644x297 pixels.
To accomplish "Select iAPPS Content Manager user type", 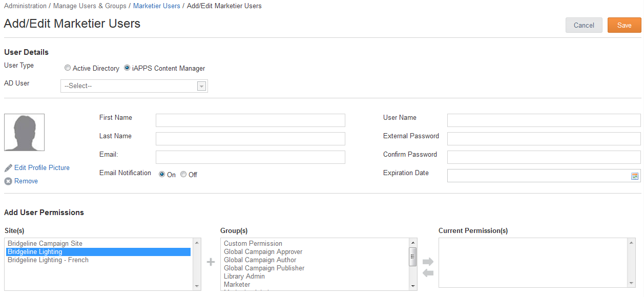I will (x=127, y=68).
